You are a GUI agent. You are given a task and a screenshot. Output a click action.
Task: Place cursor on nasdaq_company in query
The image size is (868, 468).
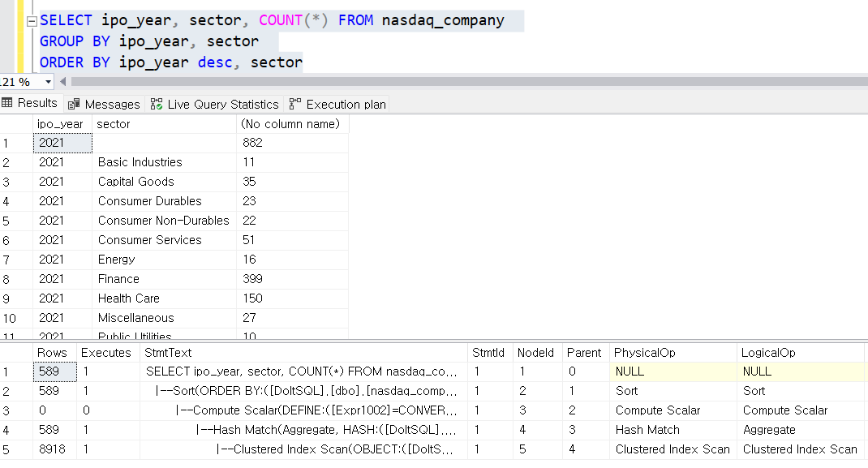point(443,20)
